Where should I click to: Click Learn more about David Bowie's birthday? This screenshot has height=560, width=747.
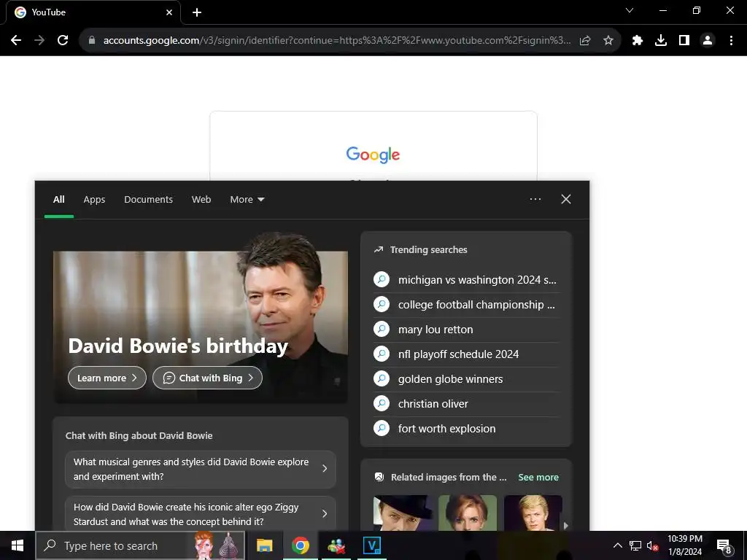107,378
